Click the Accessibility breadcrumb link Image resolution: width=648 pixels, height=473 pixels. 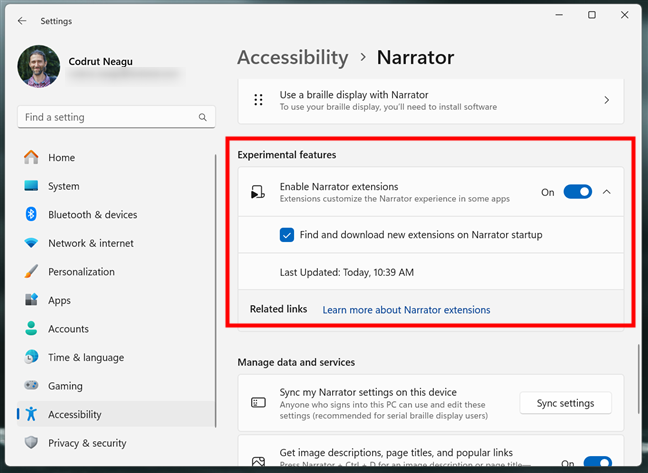(293, 57)
